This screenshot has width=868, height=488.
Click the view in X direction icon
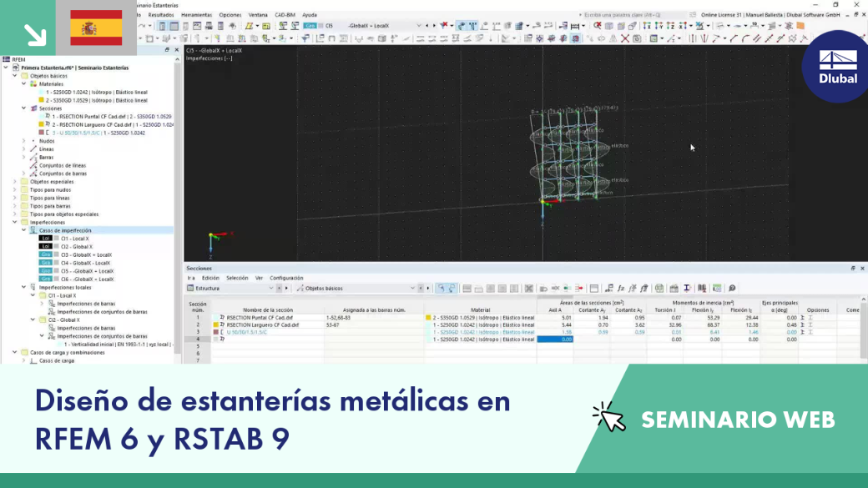coord(647,26)
